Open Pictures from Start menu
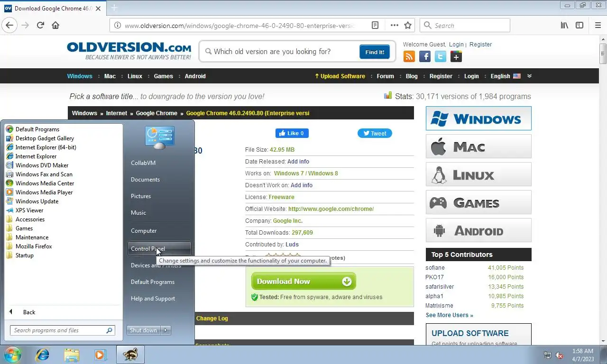607x364 pixels. [141, 196]
